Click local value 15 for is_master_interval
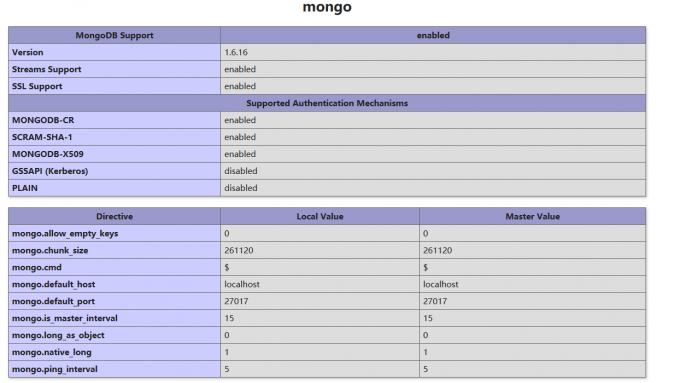This screenshot has height=383, width=680. point(229,318)
